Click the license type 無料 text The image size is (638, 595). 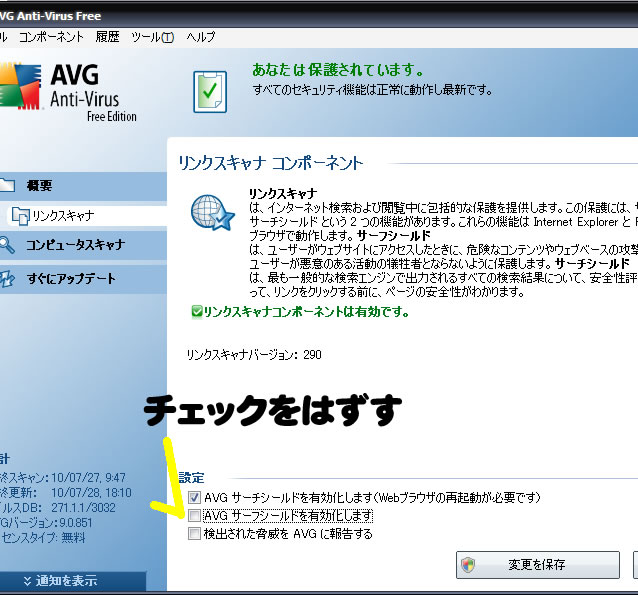tap(73, 538)
